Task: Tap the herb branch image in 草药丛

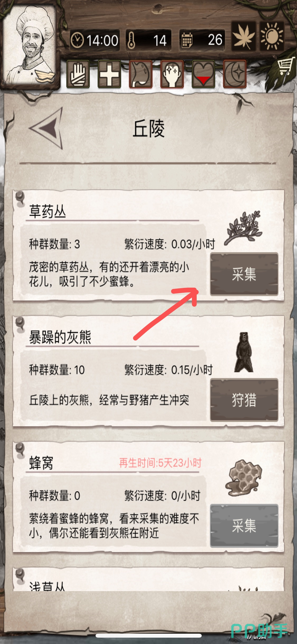Action: point(243,227)
